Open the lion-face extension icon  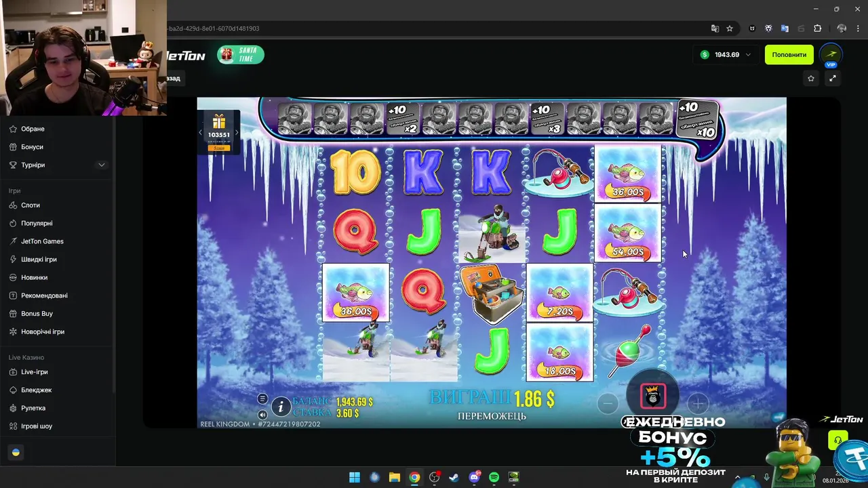click(768, 28)
